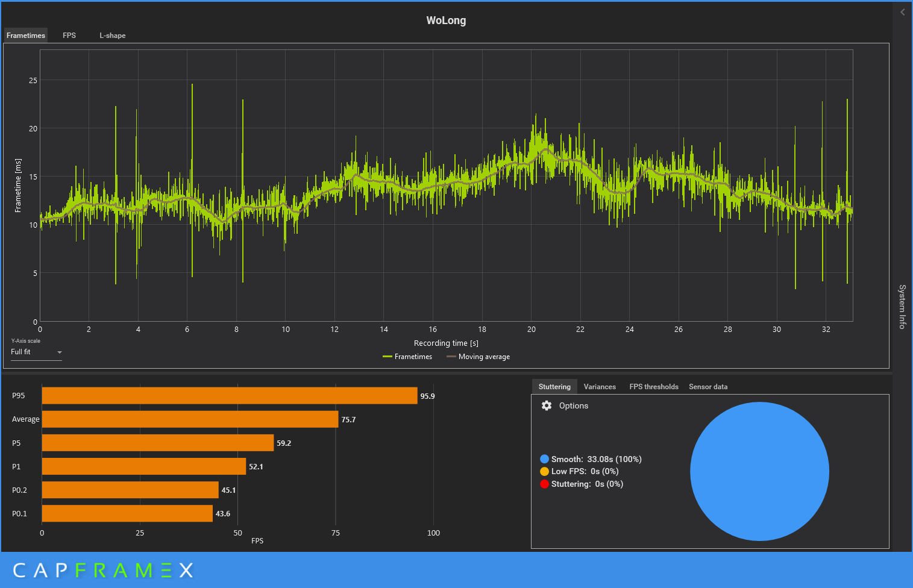Image resolution: width=913 pixels, height=588 pixels.
Task: Click the 'Stuttering: 0s (0%)' legend text
Action: pos(588,484)
